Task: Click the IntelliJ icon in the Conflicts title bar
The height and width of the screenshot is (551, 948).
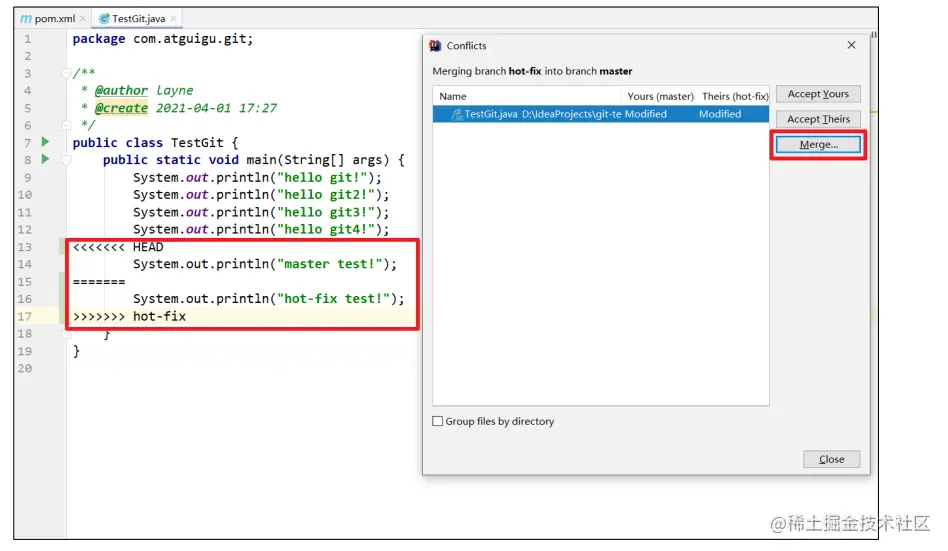Action: point(435,45)
